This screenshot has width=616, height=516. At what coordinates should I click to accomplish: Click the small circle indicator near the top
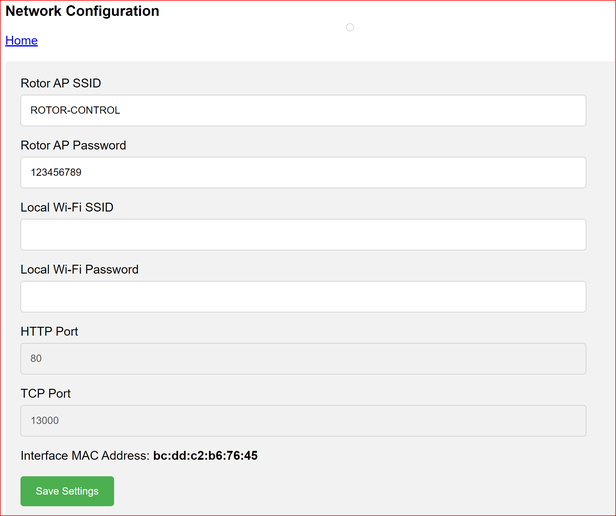coord(350,27)
